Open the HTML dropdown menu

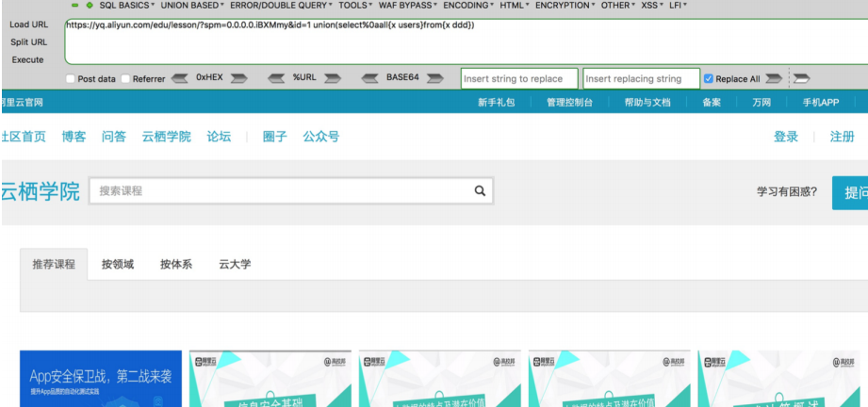[x=515, y=6]
